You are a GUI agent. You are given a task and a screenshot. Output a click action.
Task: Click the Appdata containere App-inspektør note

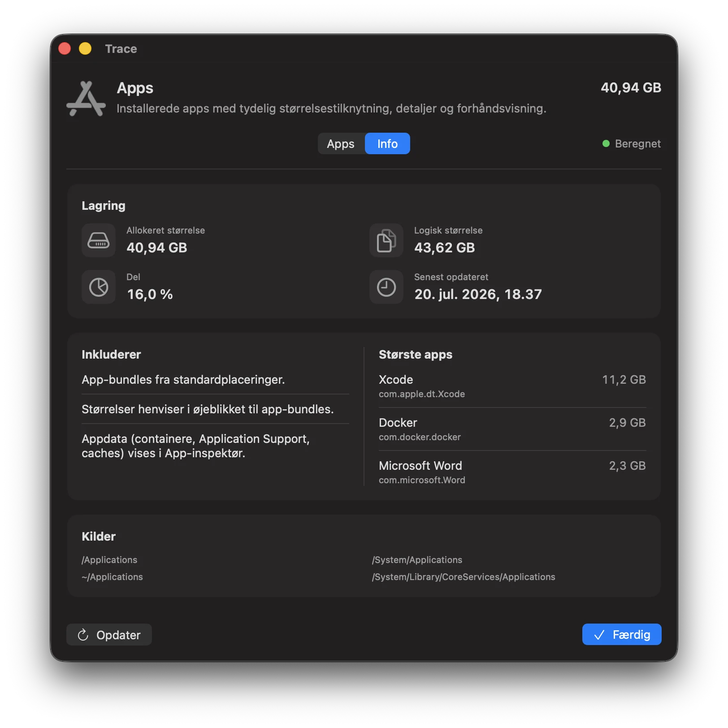point(195,446)
